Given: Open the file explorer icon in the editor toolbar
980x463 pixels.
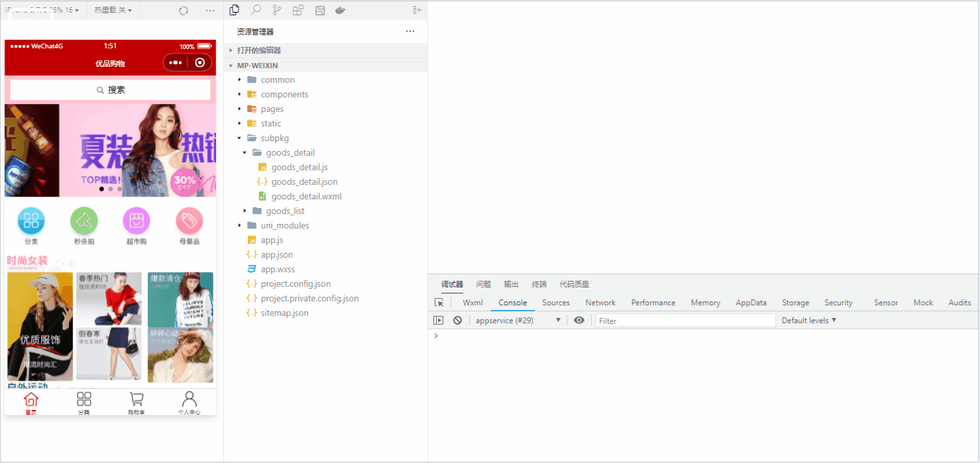Looking at the screenshot, I should click(x=234, y=10).
